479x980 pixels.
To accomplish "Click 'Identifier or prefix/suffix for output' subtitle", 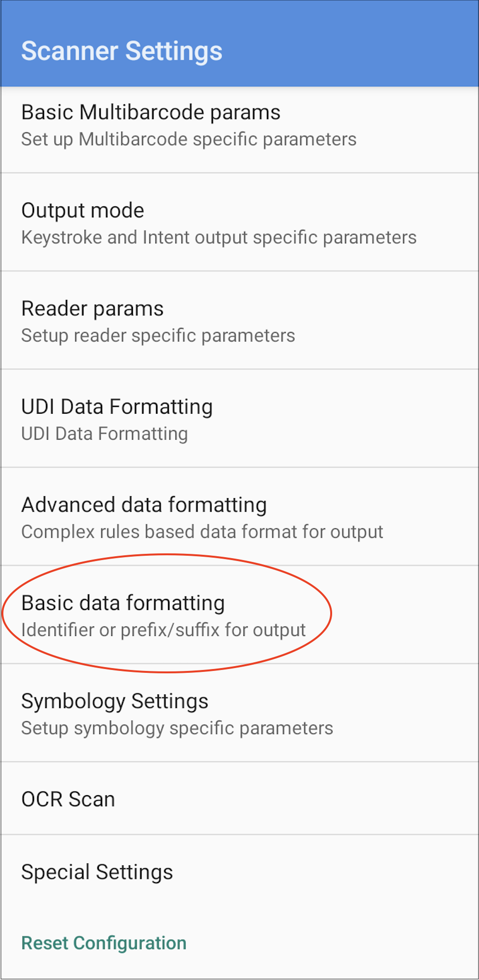I will (163, 630).
